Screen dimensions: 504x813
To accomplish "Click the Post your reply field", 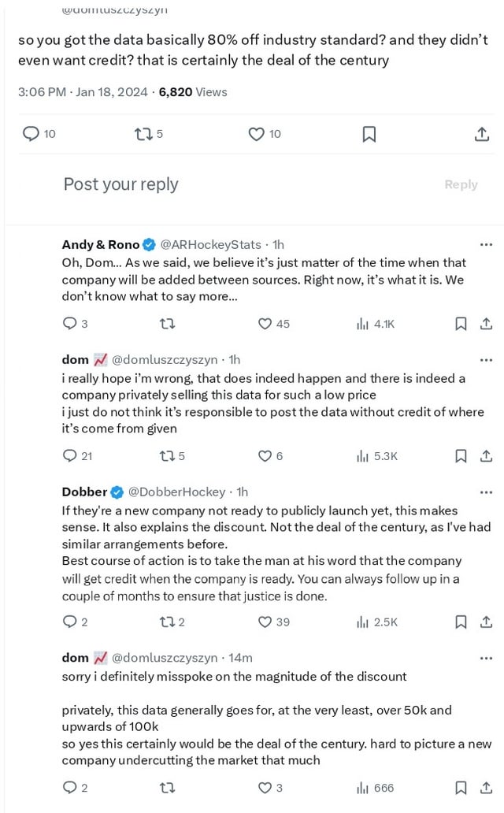I will (x=121, y=184).
